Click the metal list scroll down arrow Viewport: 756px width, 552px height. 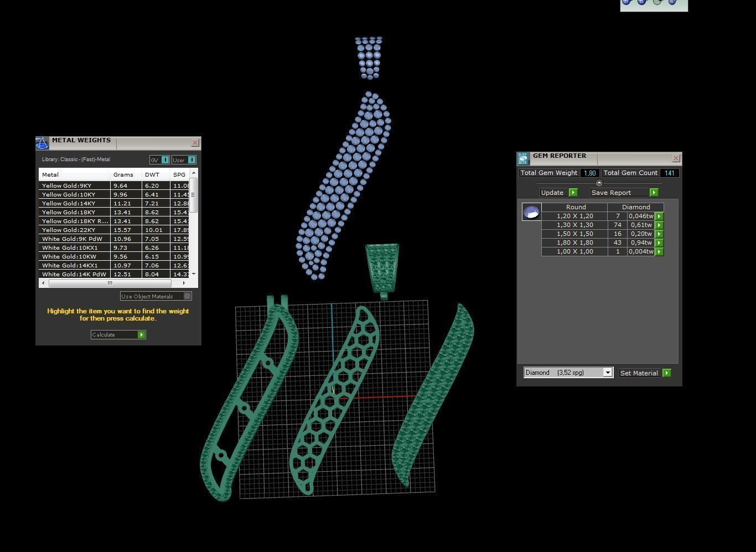[194, 274]
